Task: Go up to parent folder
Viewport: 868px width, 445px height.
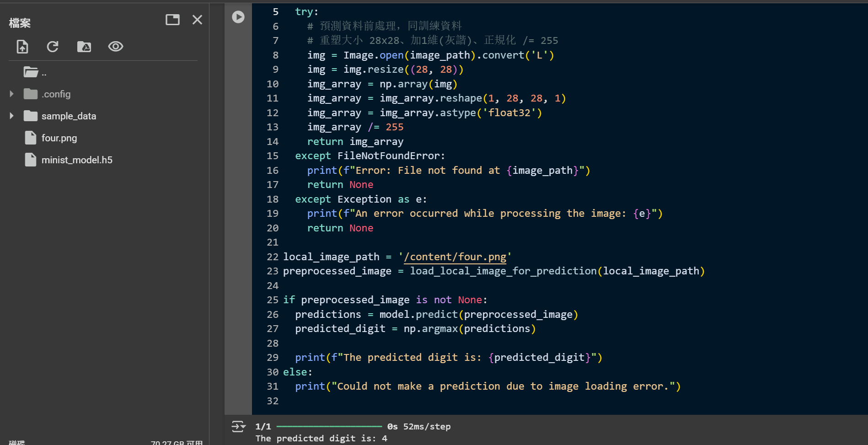Action: (x=35, y=72)
